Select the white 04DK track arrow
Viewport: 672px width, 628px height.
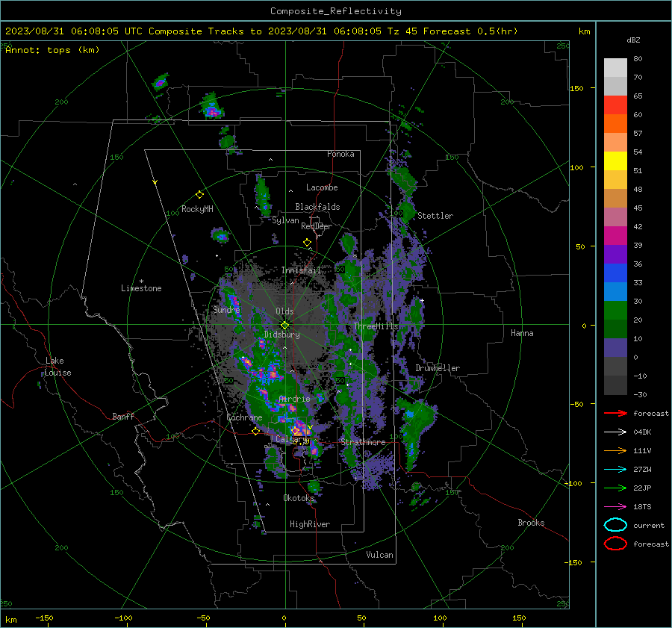click(x=615, y=432)
